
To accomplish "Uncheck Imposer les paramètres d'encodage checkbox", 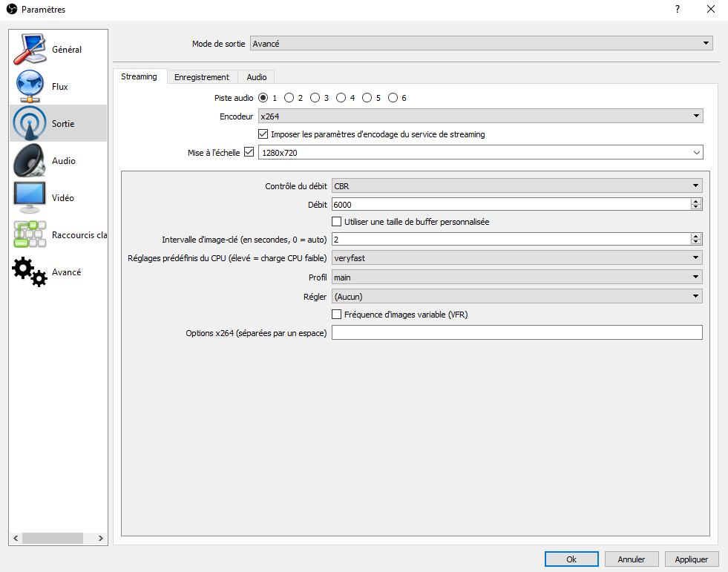I will [x=263, y=134].
